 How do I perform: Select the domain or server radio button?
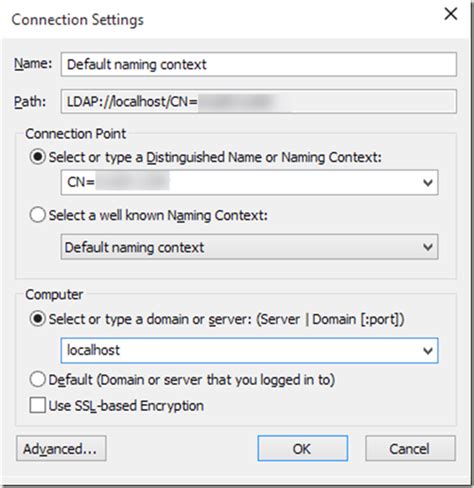38,319
